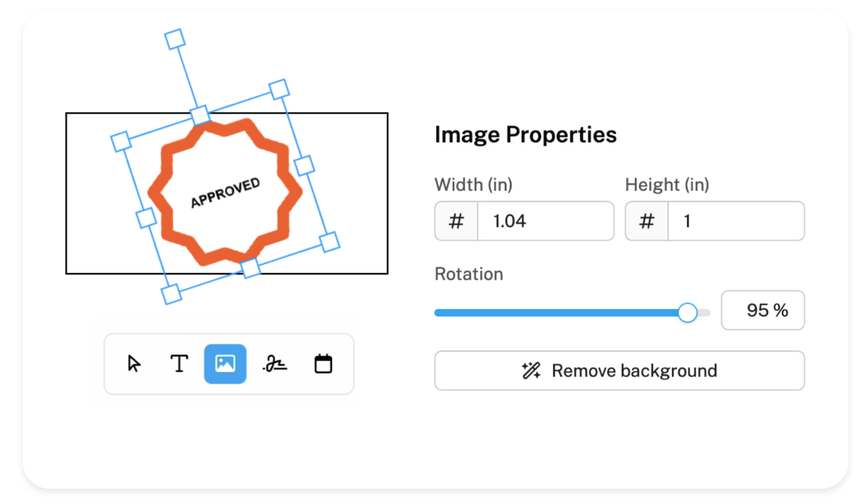This screenshot has height=504, width=866.
Task: Click the hash icon beside Height
Action: click(647, 221)
